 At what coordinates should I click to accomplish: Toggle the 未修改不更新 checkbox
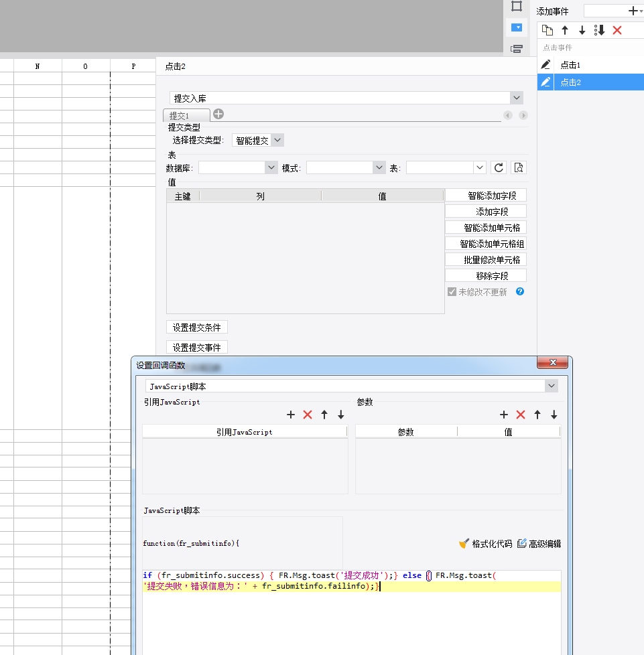tap(452, 291)
